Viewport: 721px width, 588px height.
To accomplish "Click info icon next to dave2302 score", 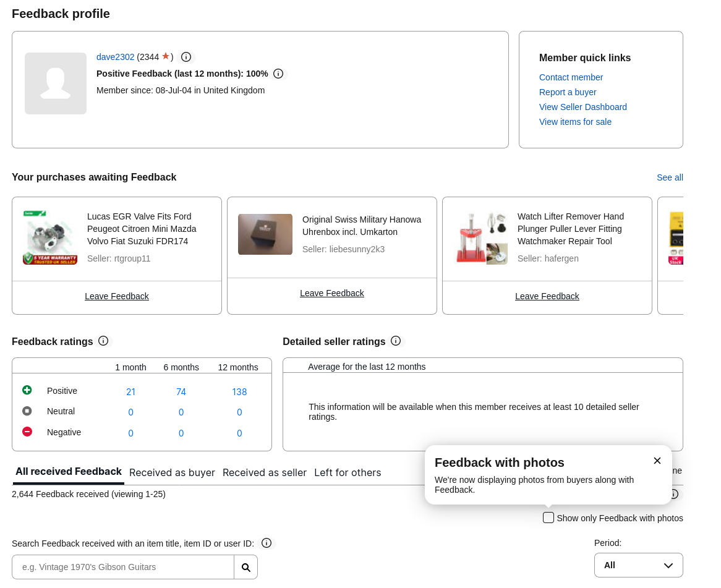I will coord(186,57).
